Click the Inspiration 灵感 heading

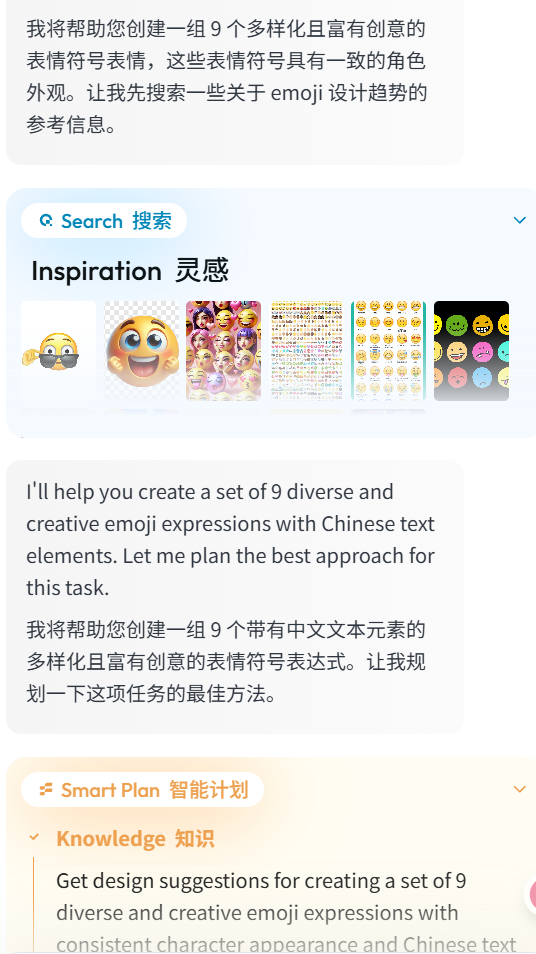130,271
